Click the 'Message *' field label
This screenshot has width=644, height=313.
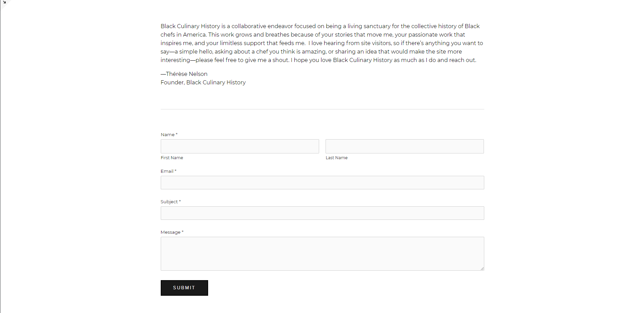(172, 232)
